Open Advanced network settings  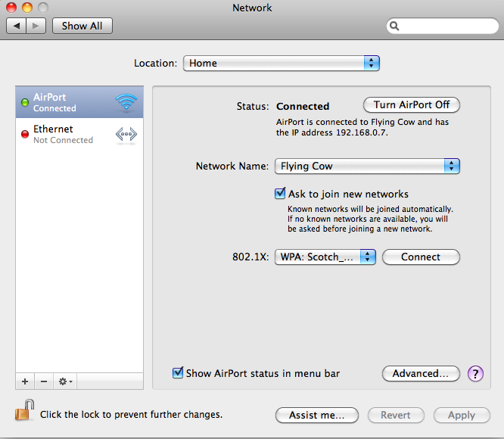[x=421, y=373]
